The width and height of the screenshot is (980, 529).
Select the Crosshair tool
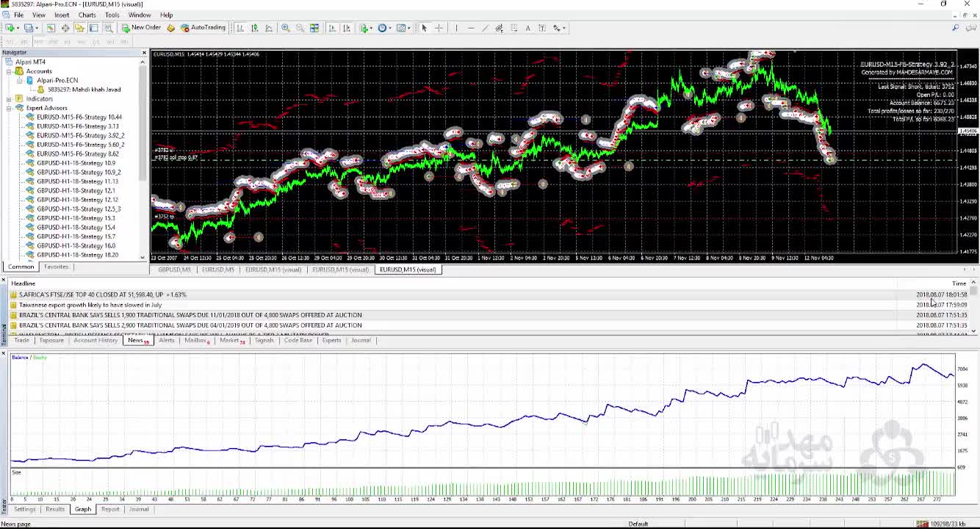pos(439,28)
